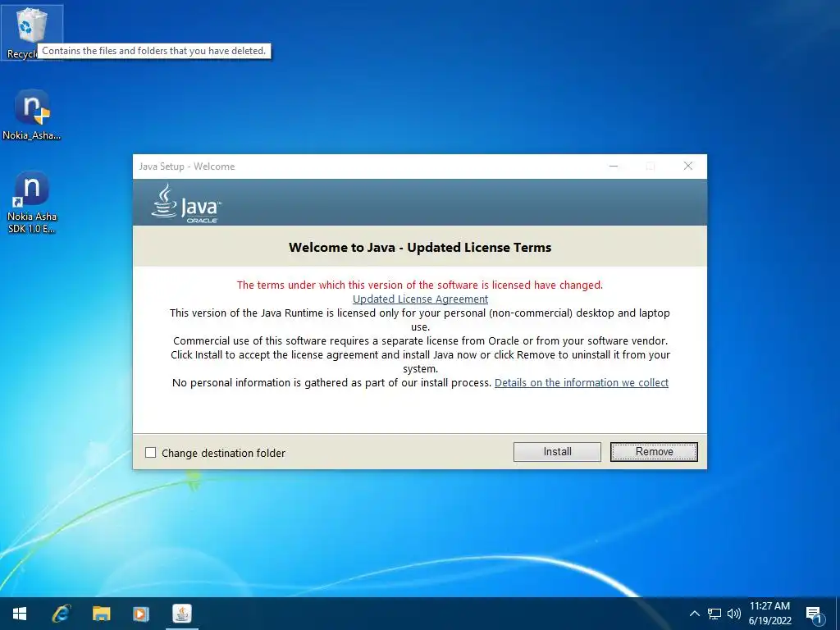
Task: Click the Java Oracle logo banner
Action: click(186, 203)
